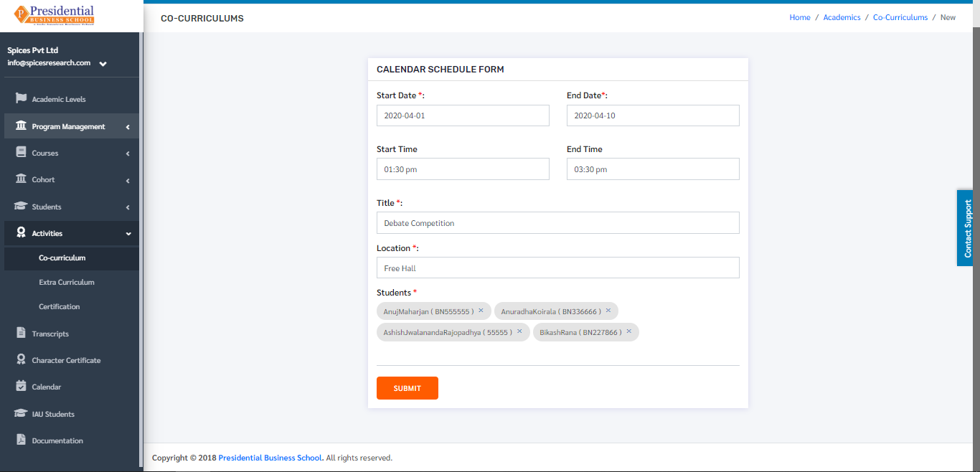Click the Cohort building icon
Viewport: 980px width, 472px height.
tap(21, 179)
